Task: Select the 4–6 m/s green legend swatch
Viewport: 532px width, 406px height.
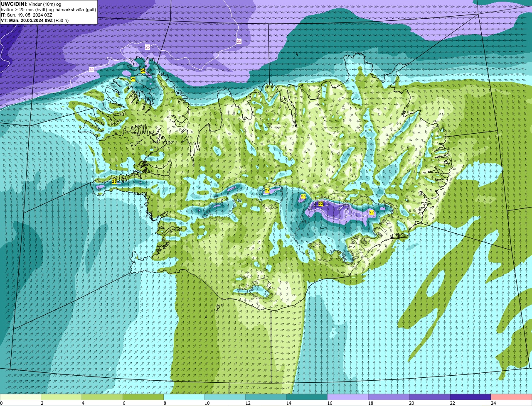Action: point(102,397)
